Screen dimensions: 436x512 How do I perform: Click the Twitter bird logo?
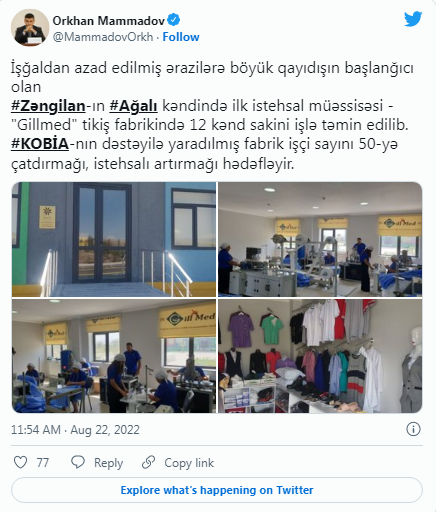click(x=413, y=19)
